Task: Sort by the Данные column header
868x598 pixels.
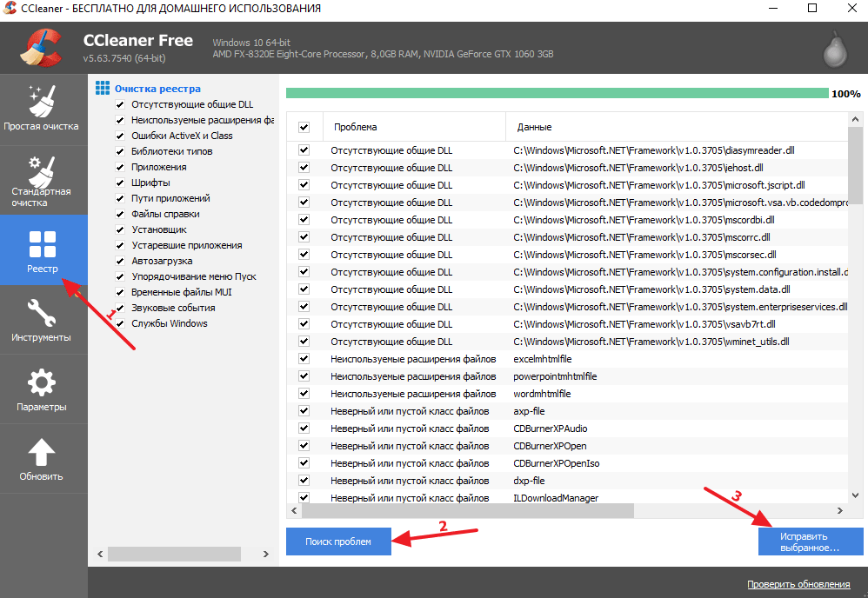Action: click(677, 127)
